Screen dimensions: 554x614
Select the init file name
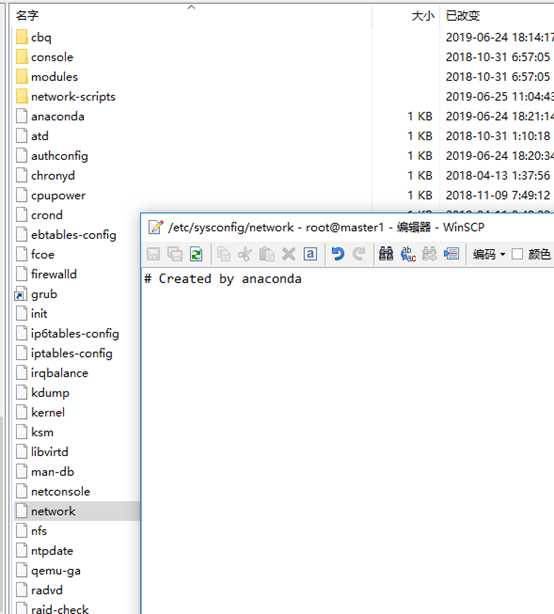pyautogui.click(x=39, y=314)
